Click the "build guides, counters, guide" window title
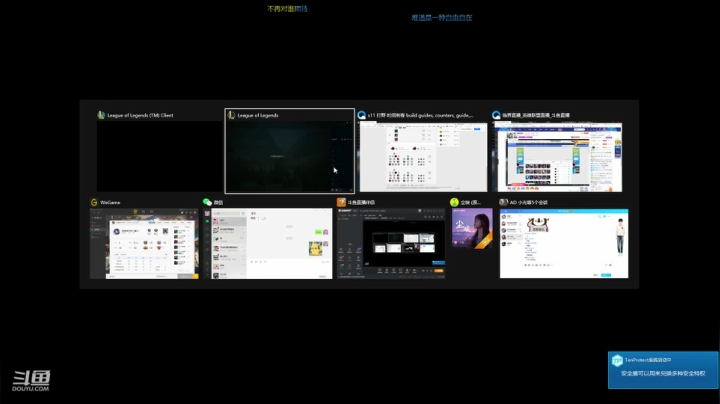This screenshot has width=720, height=404. tap(420, 115)
